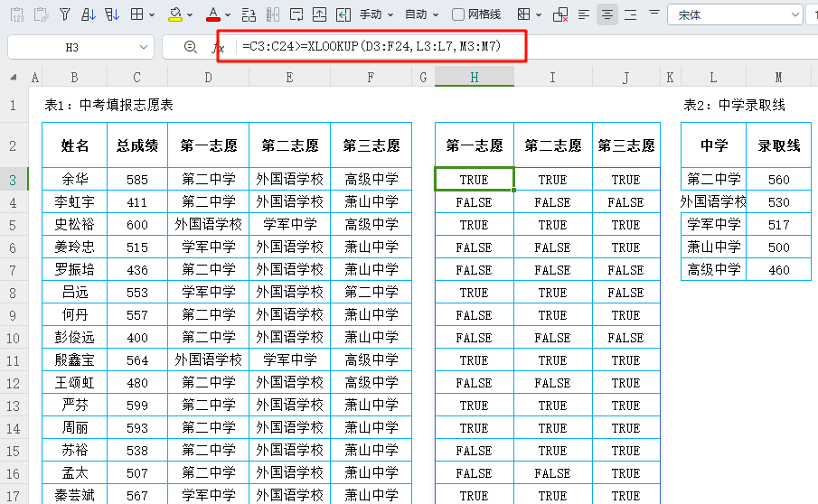
Task: Apply the red font color letter A
Action: point(212,14)
